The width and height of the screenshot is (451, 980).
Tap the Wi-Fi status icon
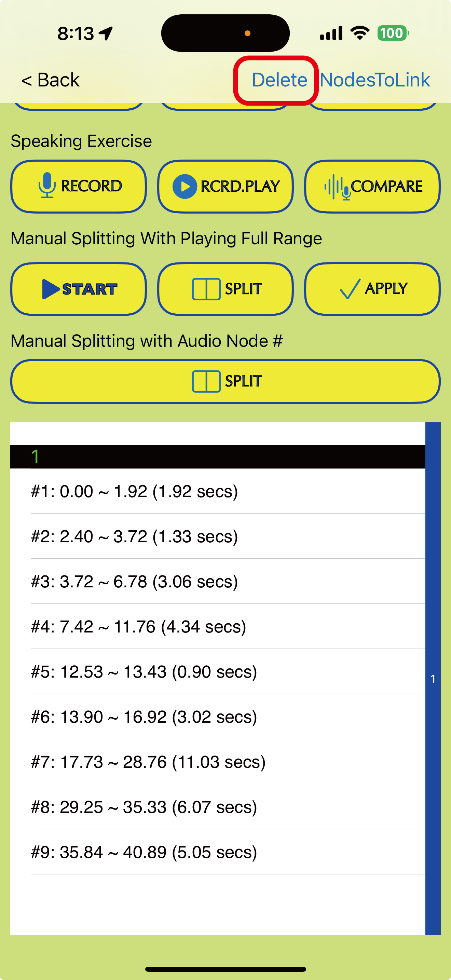360,33
